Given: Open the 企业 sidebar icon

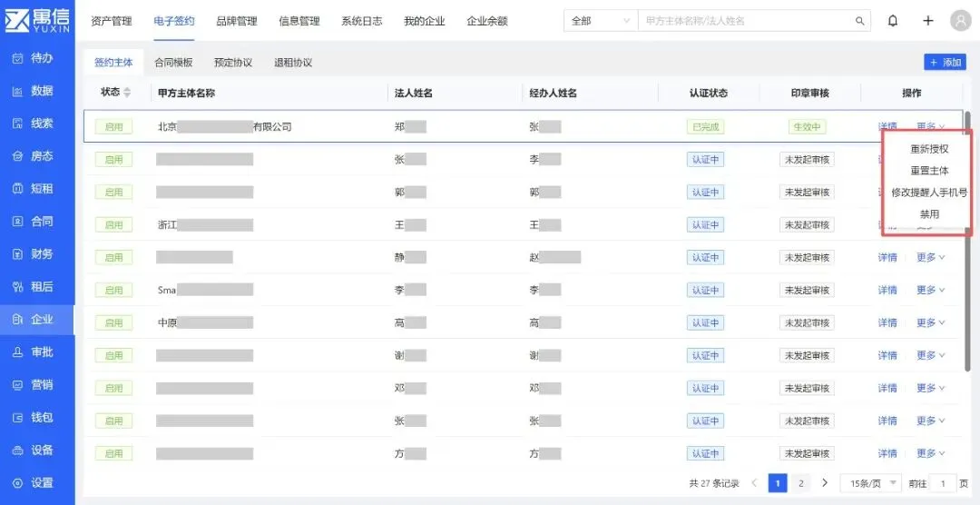Looking at the screenshot, I should click(x=18, y=319).
